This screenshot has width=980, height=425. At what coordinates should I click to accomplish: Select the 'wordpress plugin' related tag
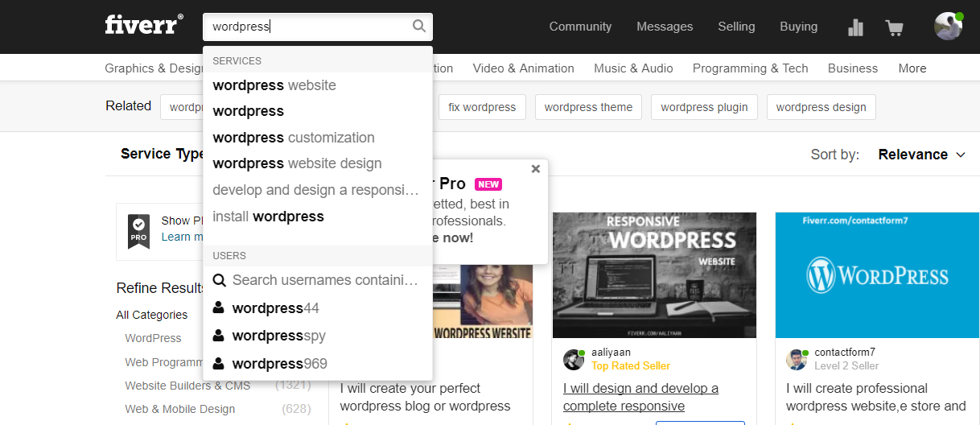pyautogui.click(x=704, y=107)
